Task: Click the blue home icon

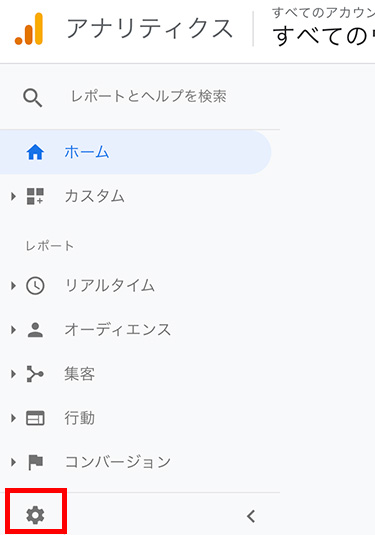Action: [35, 152]
